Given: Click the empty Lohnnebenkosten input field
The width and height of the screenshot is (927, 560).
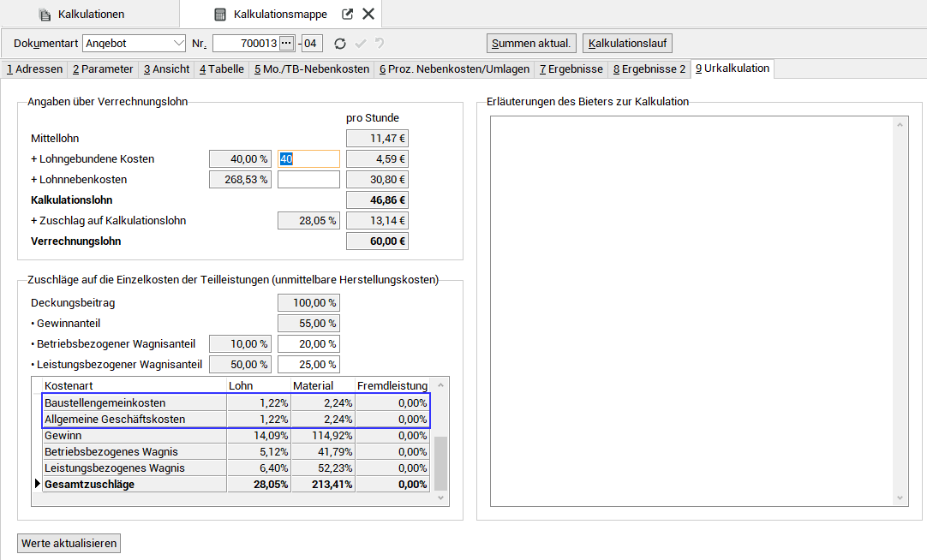Looking at the screenshot, I should point(308,180).
